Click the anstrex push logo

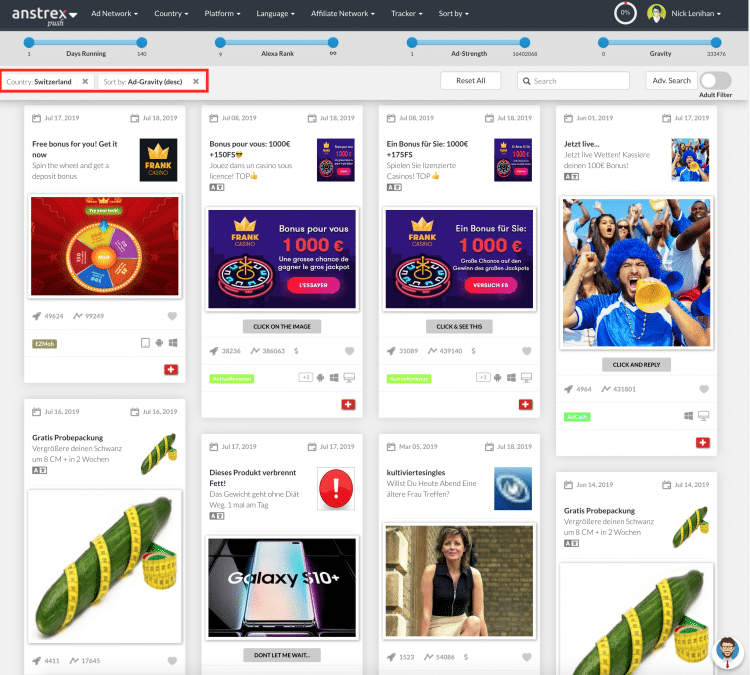click(44, 15)
